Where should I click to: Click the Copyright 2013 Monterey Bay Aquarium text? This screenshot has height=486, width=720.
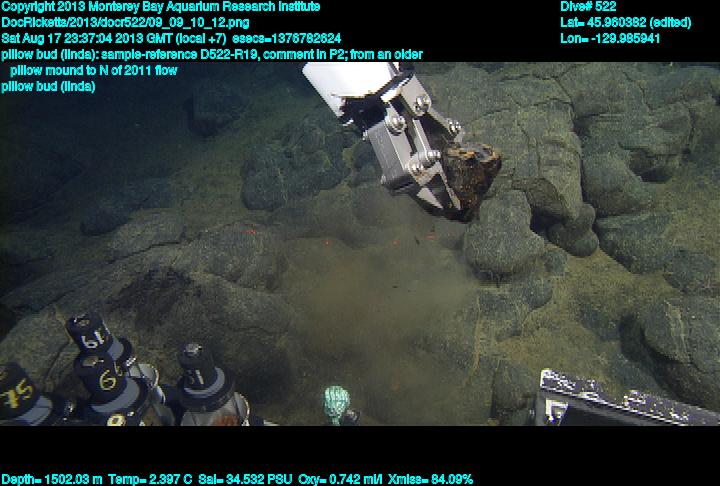(161, 7)
